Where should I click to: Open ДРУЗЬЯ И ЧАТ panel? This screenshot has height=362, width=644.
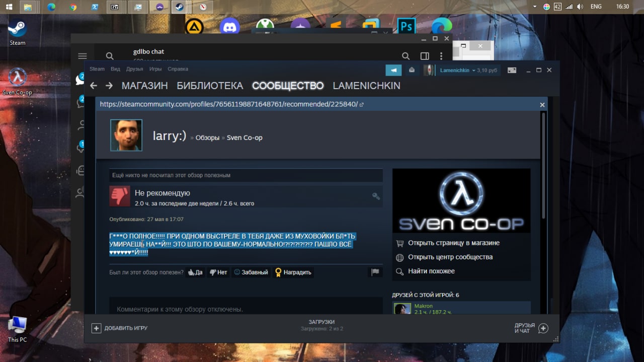tap(531, 328)
